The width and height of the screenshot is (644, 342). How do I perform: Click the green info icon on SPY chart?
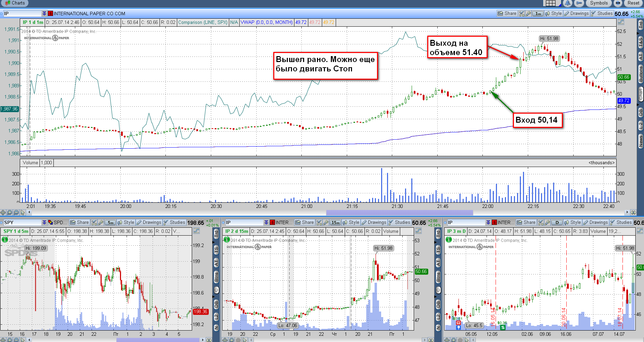coord(5,239)
